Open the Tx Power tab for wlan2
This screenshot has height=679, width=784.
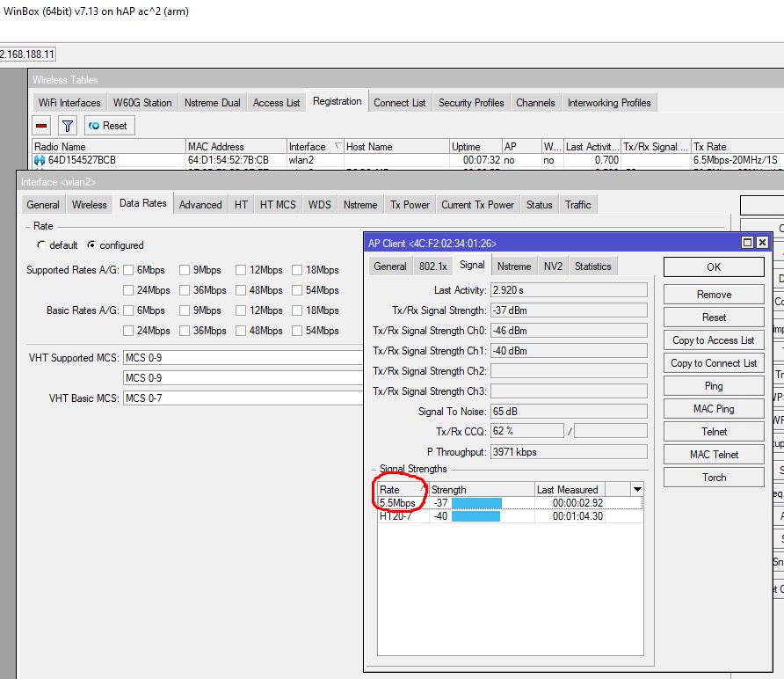(x=410, y=204)
